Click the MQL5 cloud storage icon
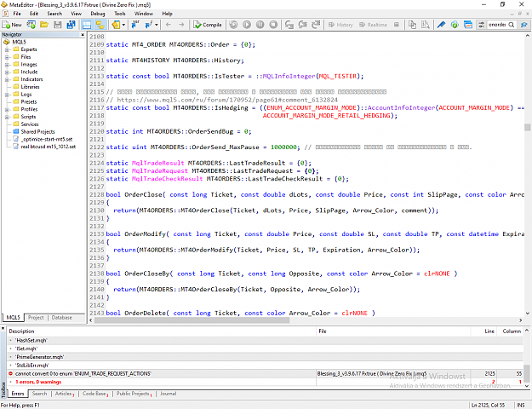 (455, 25)
